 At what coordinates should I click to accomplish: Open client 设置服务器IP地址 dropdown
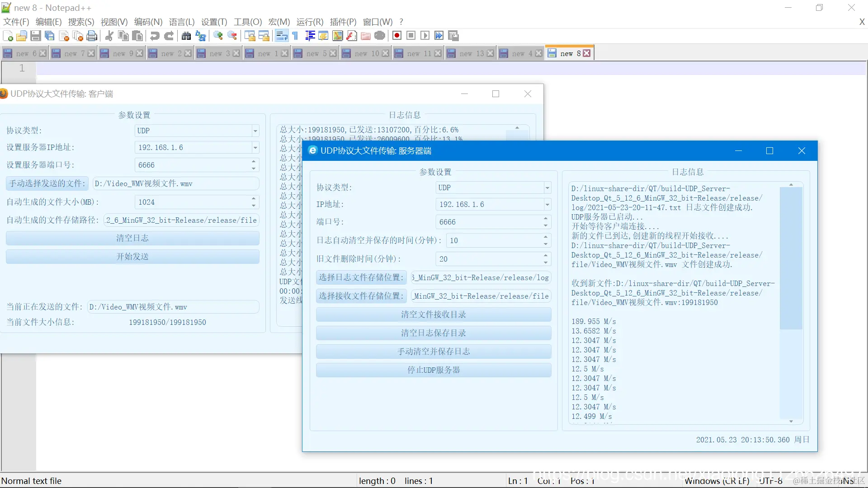(255, 148)
